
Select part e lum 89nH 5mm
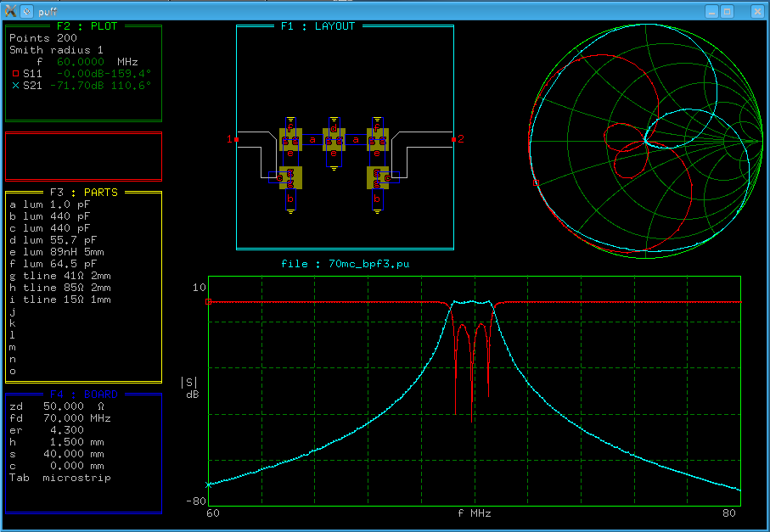(57, 252)
